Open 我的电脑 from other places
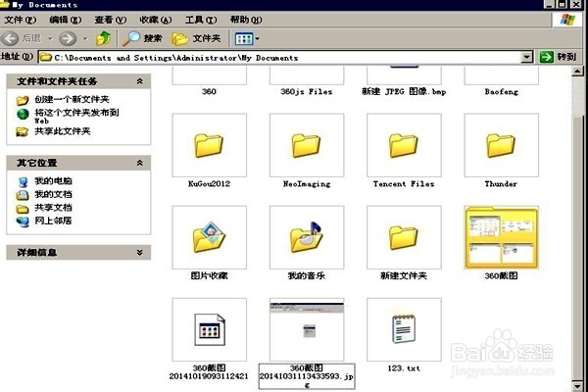 point(53,180)
